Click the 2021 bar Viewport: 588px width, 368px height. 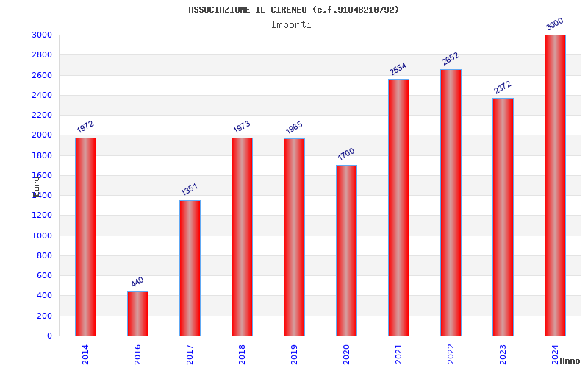[x=398, y=208]
